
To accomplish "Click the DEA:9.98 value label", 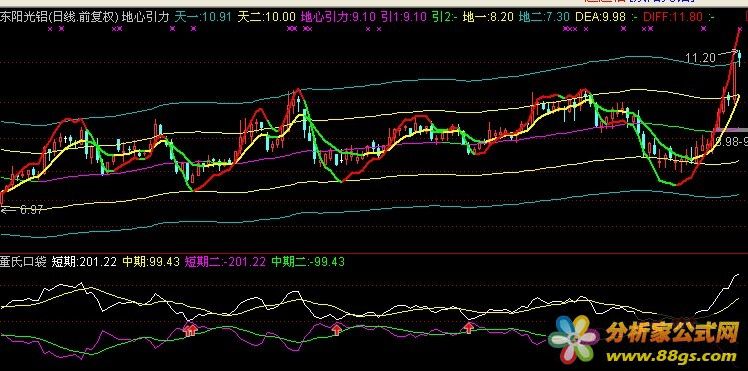I will point(601,18).
